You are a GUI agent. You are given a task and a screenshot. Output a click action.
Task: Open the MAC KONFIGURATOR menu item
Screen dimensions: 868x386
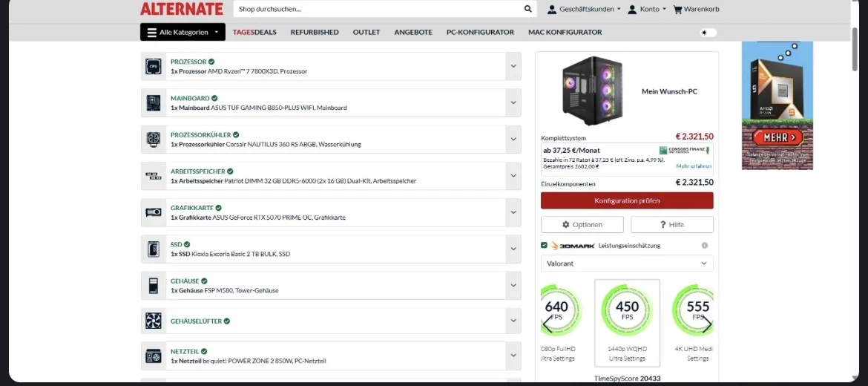coord(565,32)
